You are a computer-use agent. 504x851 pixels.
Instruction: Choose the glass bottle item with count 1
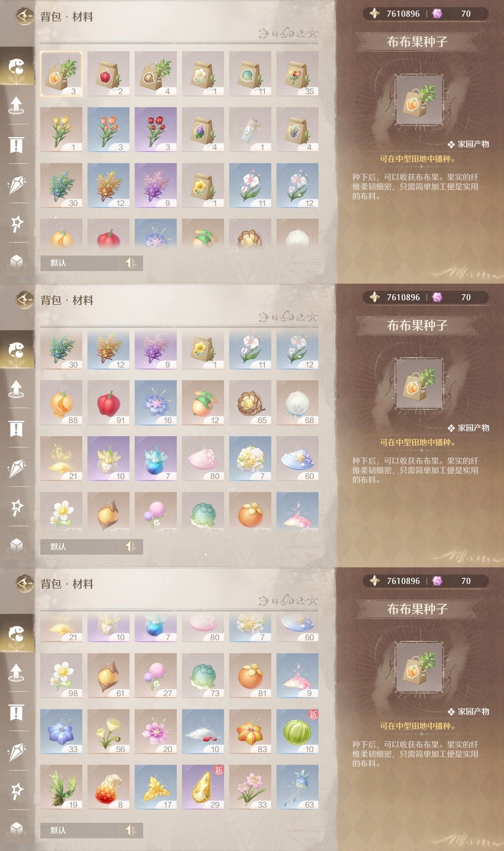click(x=250, y=130)
